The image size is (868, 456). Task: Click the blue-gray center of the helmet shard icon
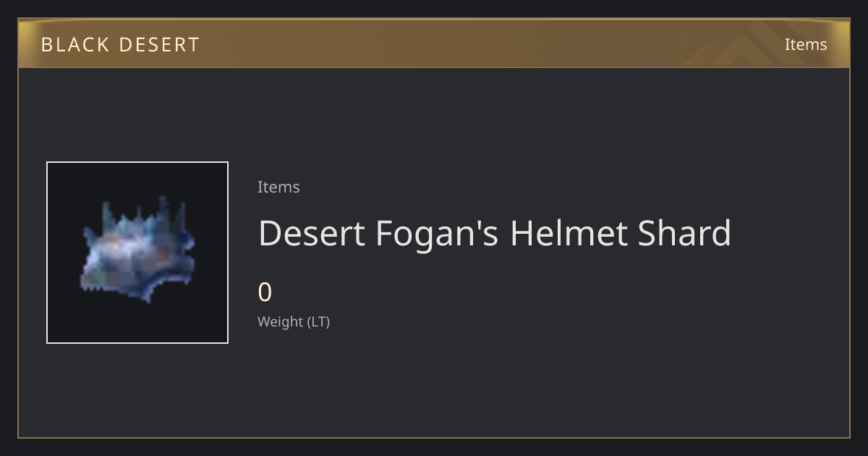tap(137, 250)
